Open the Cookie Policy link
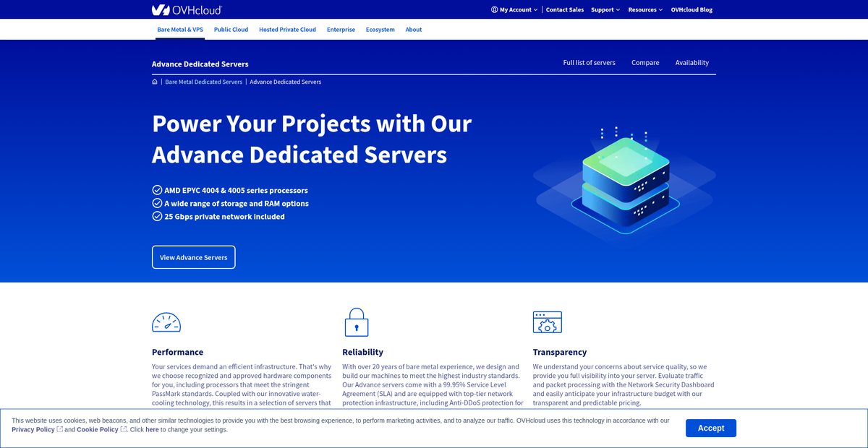This screenshot has height=448, width=868. (98, 429)
